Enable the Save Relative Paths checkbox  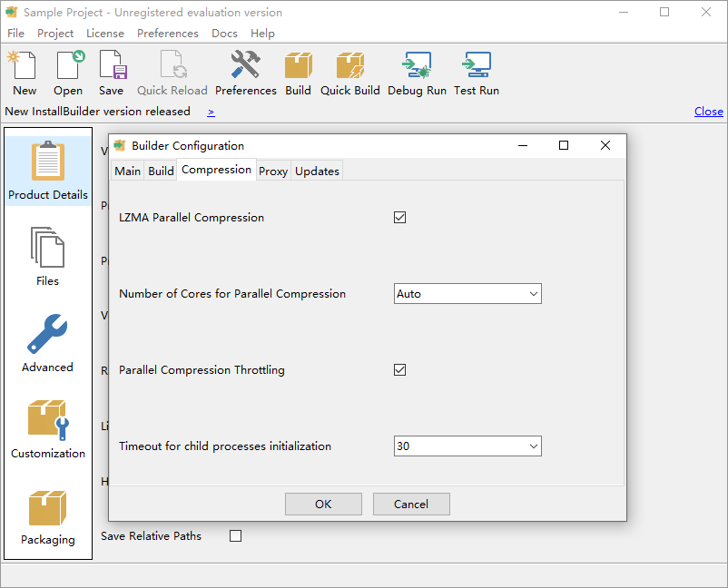click(x=235, y=536)
